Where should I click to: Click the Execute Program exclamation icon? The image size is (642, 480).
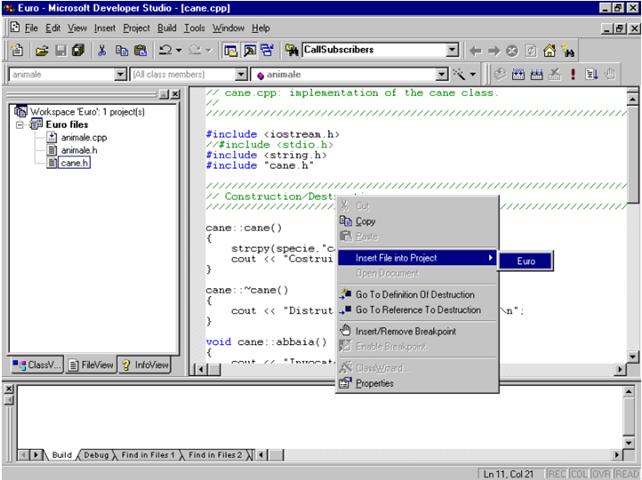pyautogui.click(x=573, y=74)
